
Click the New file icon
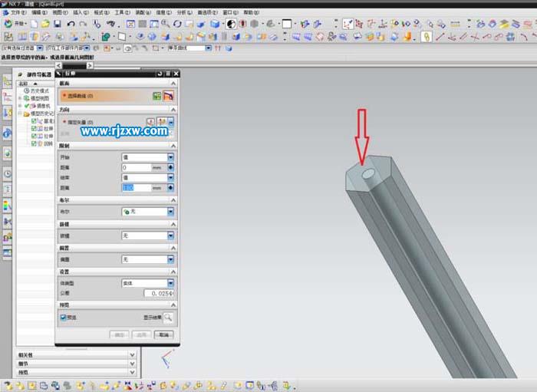35,24
